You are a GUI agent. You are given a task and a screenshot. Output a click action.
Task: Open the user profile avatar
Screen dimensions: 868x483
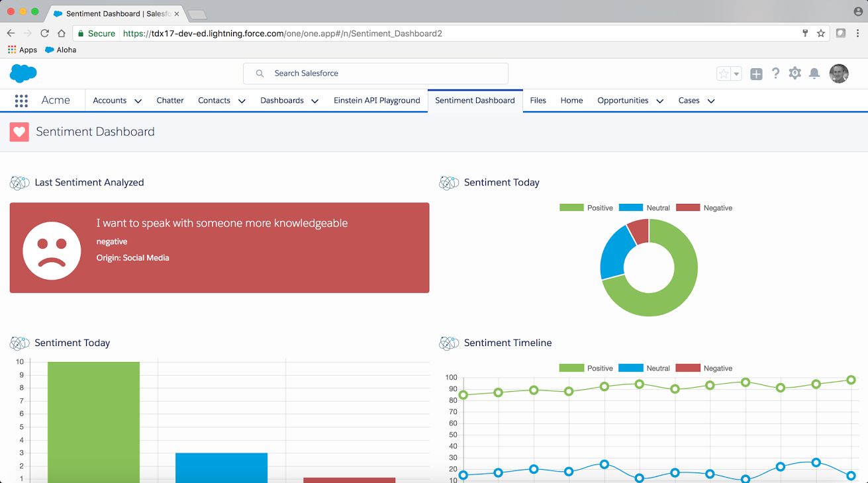(839, 73)
